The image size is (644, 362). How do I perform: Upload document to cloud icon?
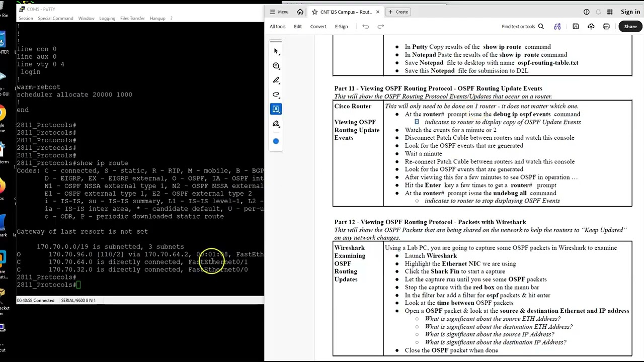(x=591, y=27)
